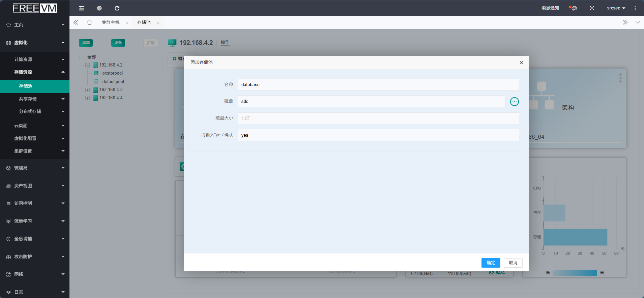Click the 名称 input field

[x=378, y=85]
